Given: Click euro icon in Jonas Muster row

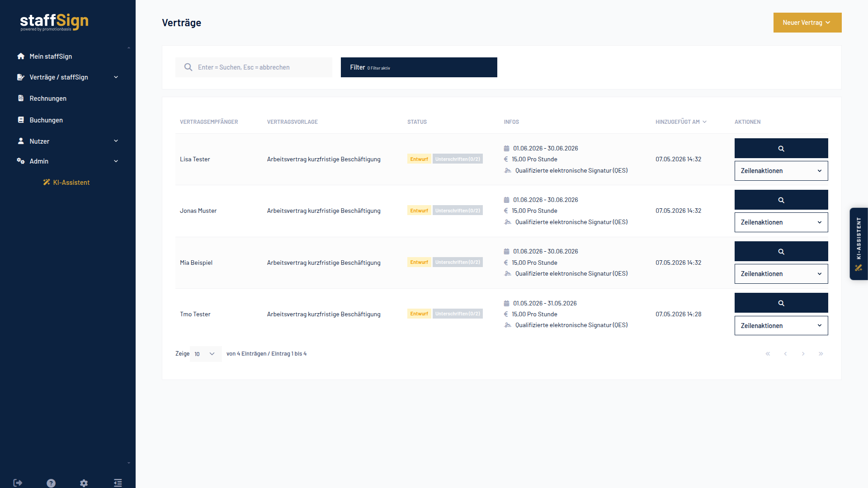Looking at the screenshot, I should pos(506,211).
